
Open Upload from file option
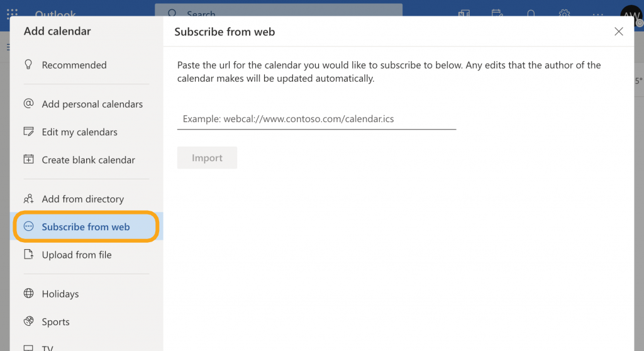(x=76, y=255)
